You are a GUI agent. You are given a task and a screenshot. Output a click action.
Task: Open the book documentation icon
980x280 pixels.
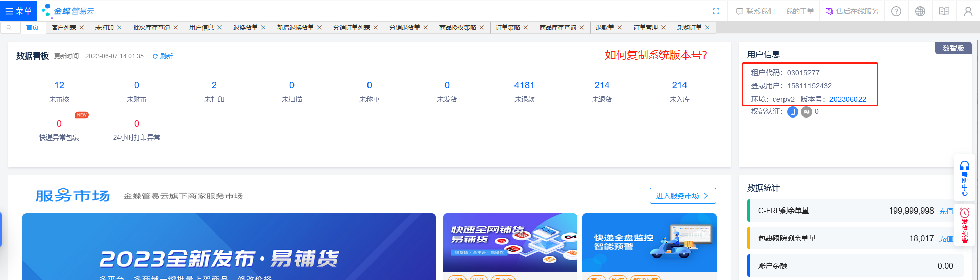(944, 11)
